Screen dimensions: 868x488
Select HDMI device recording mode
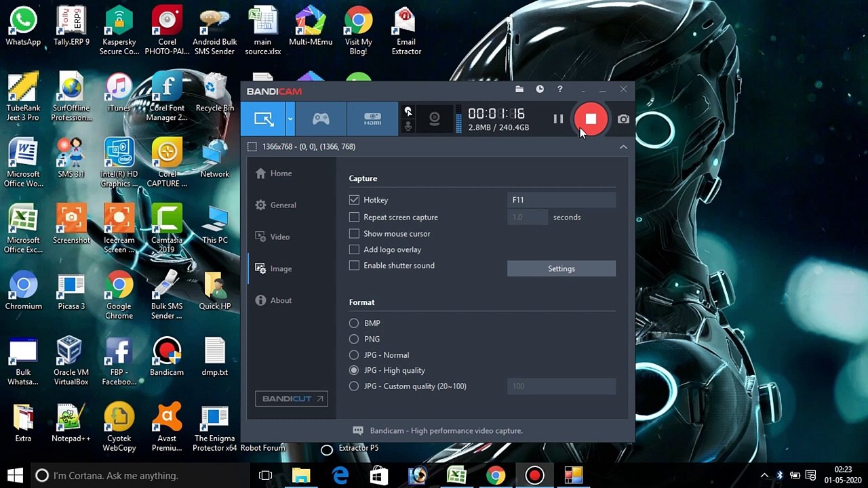(372, 119)
